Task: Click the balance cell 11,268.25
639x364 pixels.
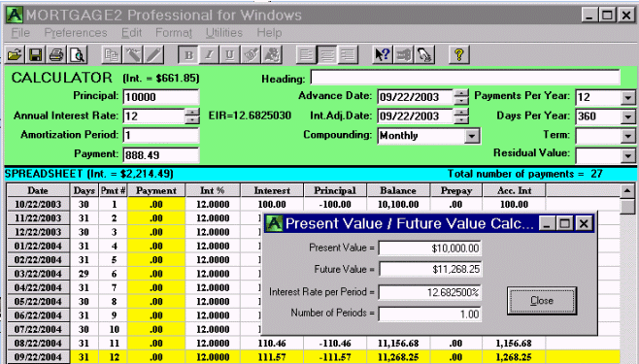Action: pyautogui.click(x=398, y=357)
